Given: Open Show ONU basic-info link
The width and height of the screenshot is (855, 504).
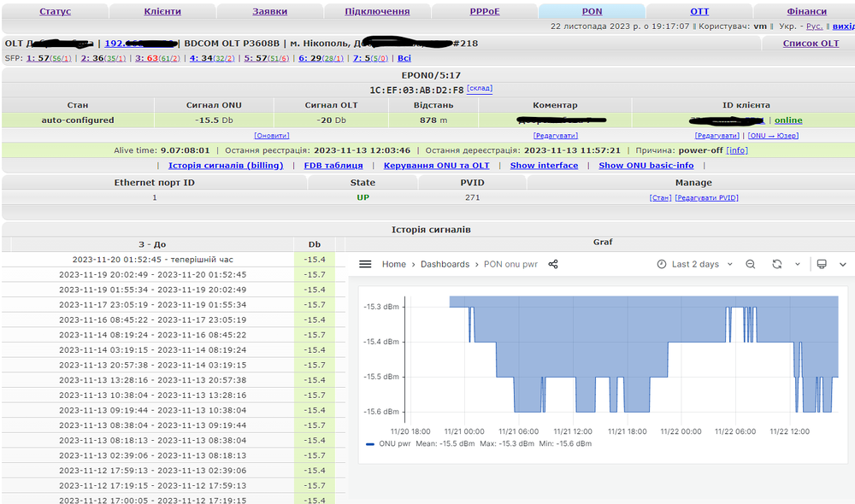Looking at the screenshot, I should point(646,165).
